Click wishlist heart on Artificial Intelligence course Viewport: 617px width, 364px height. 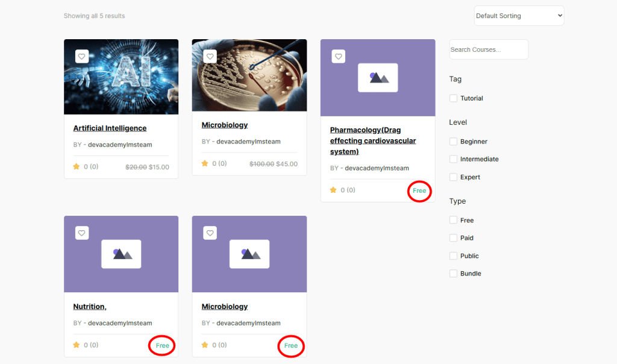pyautogui.click(x=82, y=56)
